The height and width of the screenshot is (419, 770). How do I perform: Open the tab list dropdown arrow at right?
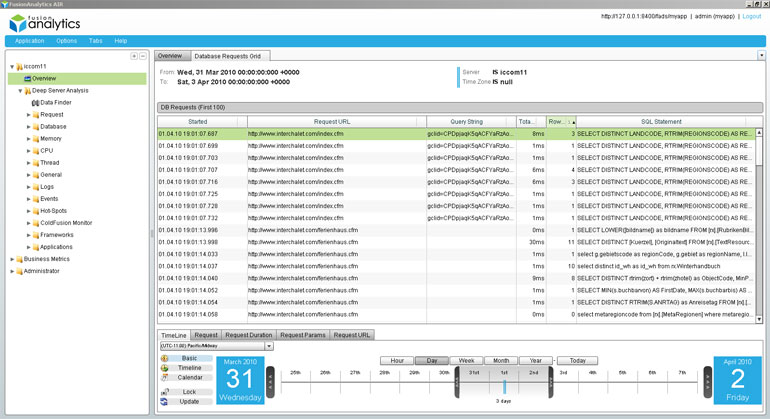pyautogui.click(x=761, y=56)
